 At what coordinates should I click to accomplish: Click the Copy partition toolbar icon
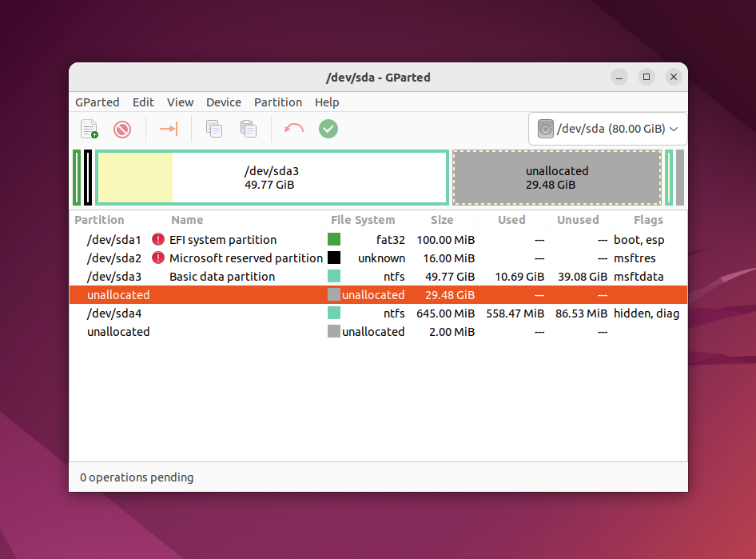[214, 129]
